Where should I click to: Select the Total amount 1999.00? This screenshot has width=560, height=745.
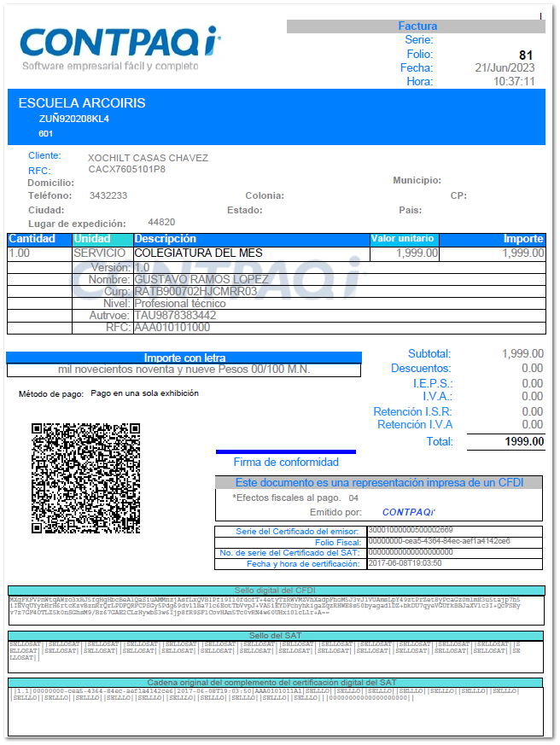point(524,442)
